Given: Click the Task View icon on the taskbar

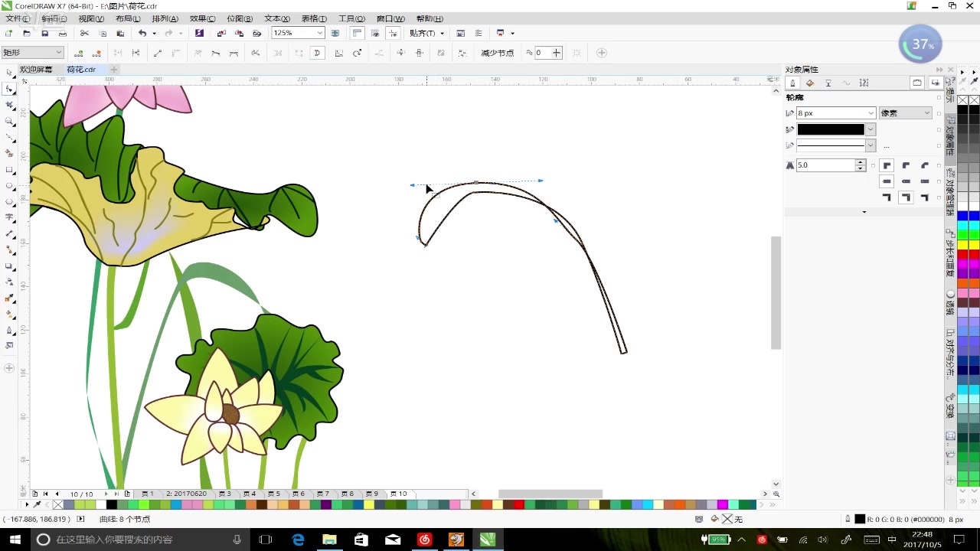Looking at the screenshot, I should 266,540.
